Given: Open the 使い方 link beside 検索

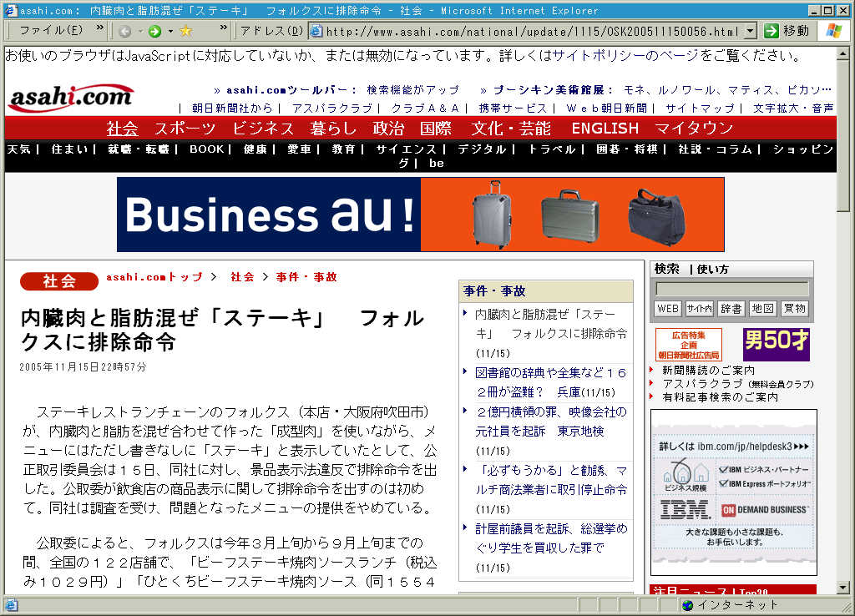Looking at the screenshot, I should (x=713, y=270).
